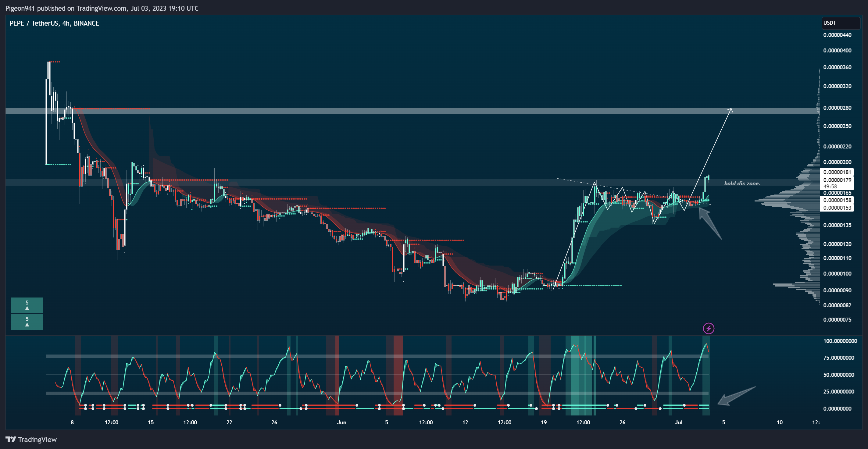The image size is (868, 449).
Task: Click the 0.00000075 price axis value
Action: coord(837,320)
